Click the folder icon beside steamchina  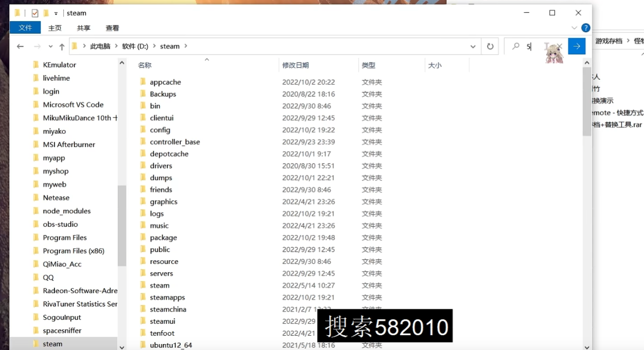[143, 309]
